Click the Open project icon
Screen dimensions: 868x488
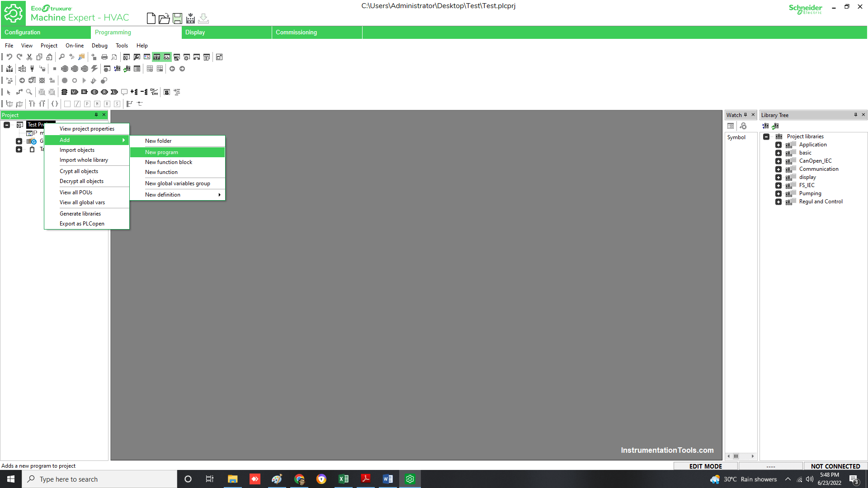coord(165,18)
